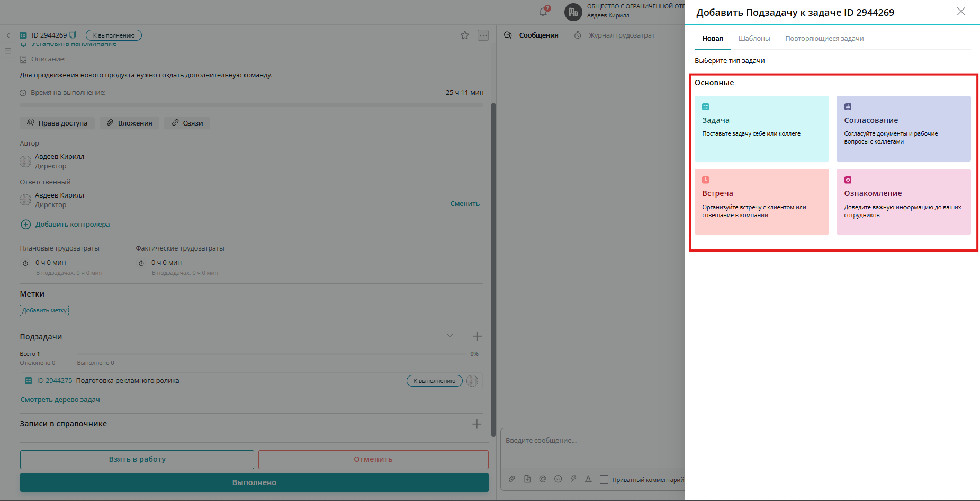Screen dimensions: 980x501
Task: Insert a mention with the @ icon
Action: click(543, 479)
